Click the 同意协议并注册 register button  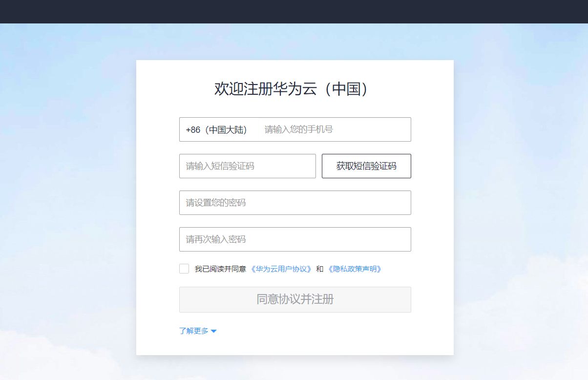point(295,299)
